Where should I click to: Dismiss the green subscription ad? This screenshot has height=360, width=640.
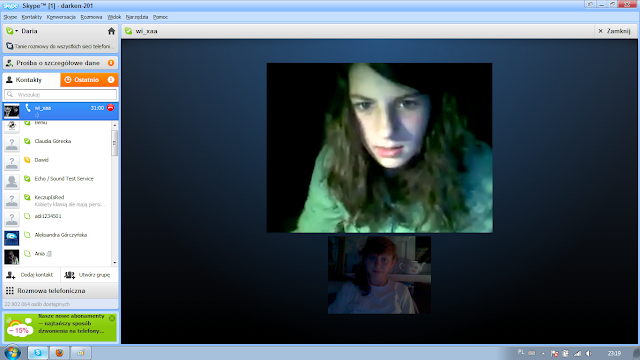click(x=112, y=318)
